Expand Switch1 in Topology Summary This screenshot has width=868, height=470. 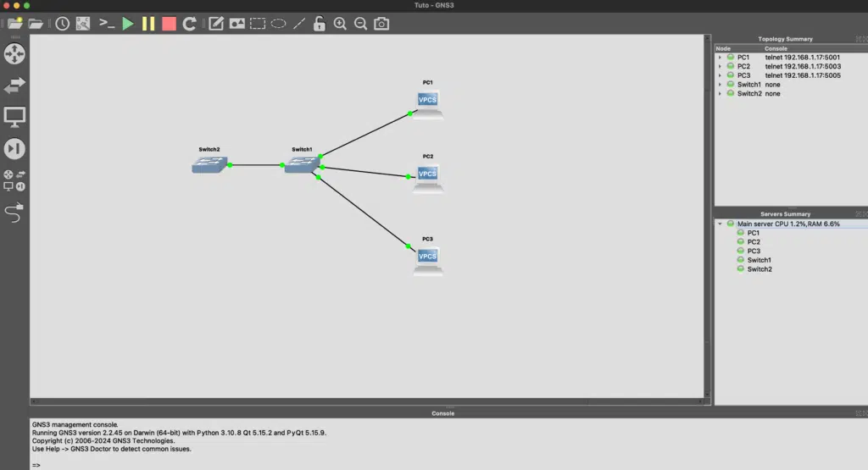click(720, 85)
